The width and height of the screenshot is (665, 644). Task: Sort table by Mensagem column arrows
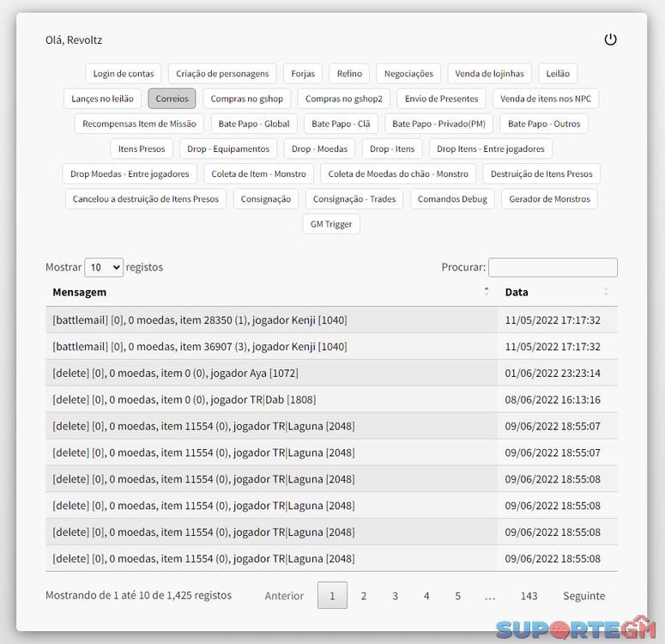click(487, 292)
